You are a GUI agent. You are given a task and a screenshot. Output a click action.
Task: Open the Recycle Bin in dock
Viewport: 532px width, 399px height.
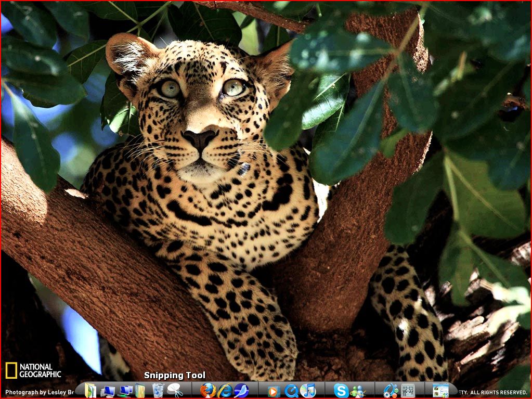(158, 390)
